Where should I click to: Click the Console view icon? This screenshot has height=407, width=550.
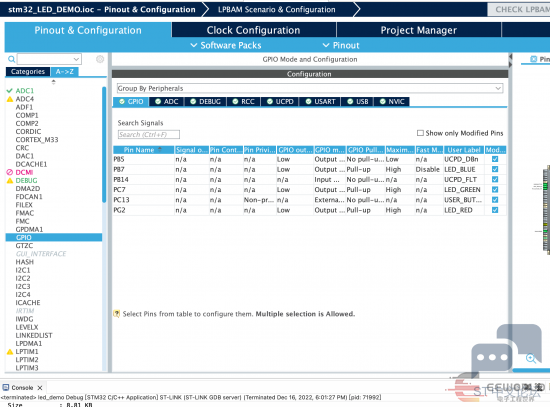(6, 387)
